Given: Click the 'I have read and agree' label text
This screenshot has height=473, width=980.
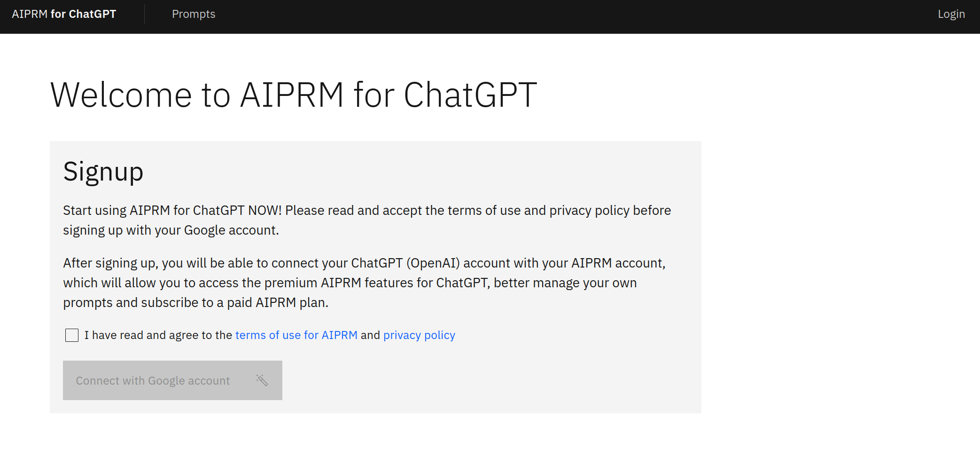Looking at the screenshot, I should point(158,335).
